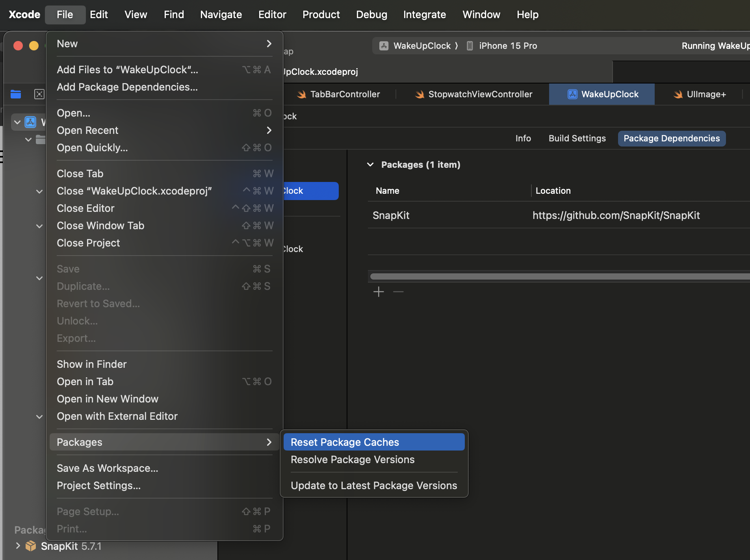
Task: Choose Resolve Package Versions
Action: pyautogui.click(x=374, y=460)
